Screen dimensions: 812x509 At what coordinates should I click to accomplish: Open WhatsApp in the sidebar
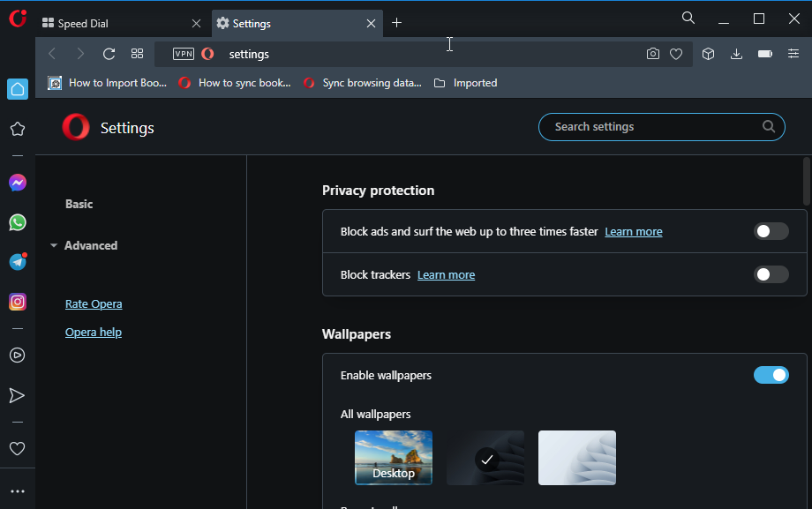(x=18, y=222)
